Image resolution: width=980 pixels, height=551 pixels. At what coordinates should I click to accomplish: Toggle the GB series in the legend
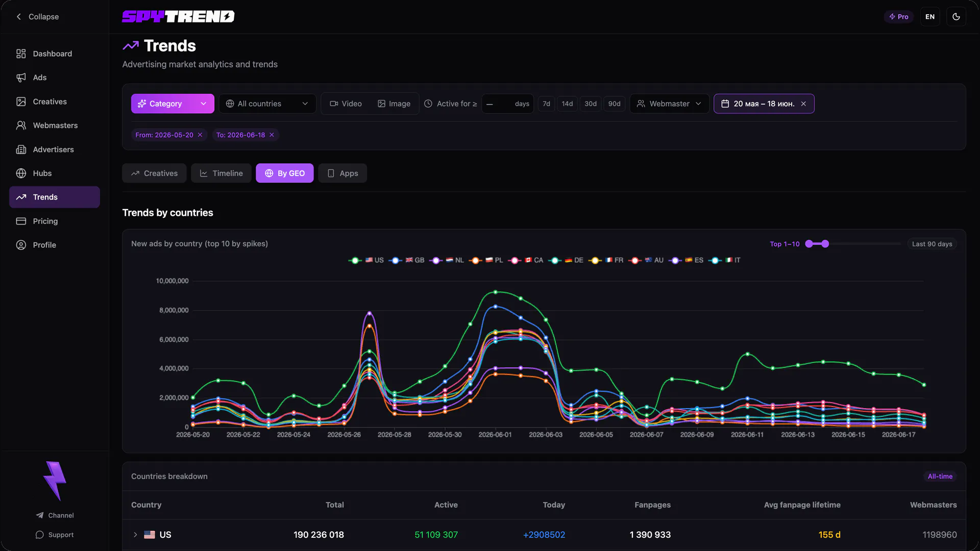pos(406,260)
